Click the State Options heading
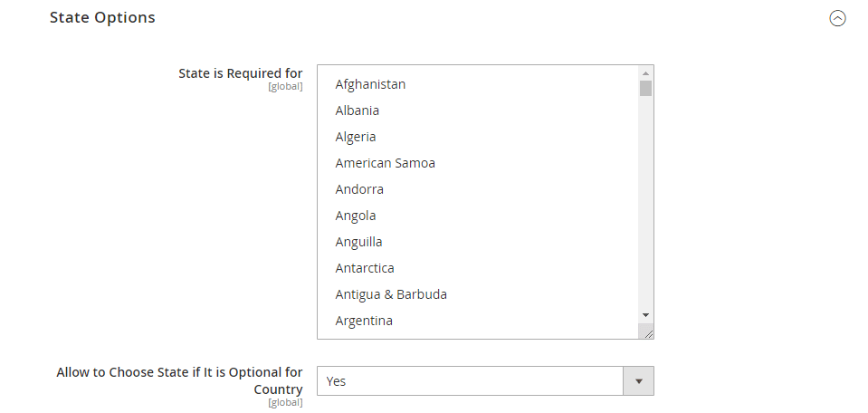The height and width of the screenshot is (413, 868). (102, 17)
